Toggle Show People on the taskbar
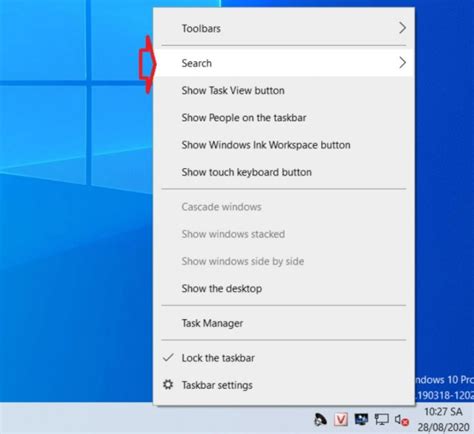 284,118
